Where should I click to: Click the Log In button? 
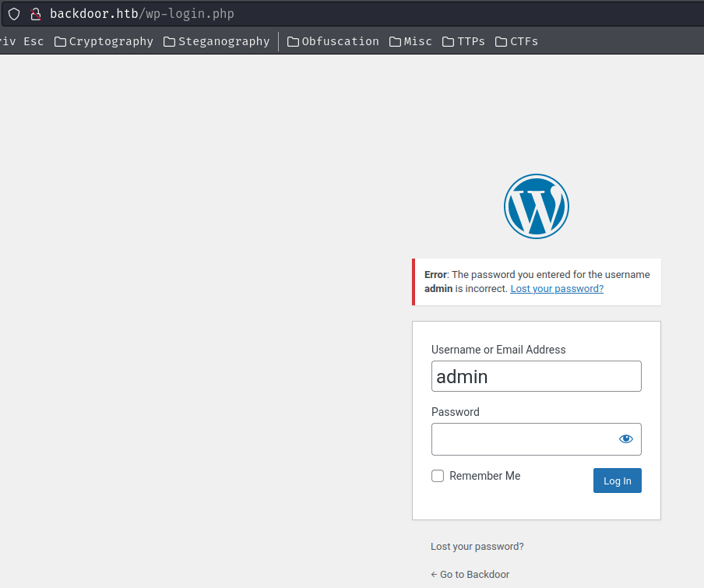[618, 481]
